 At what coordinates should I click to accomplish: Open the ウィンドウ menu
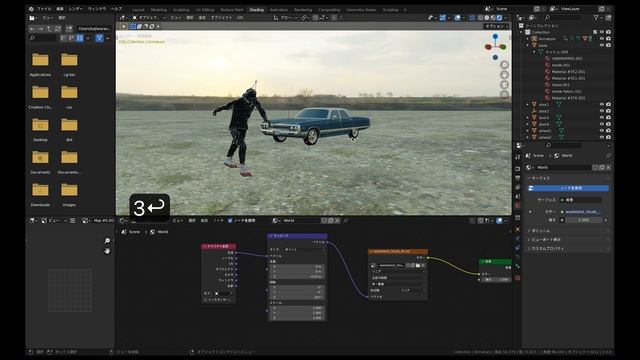pyautogui.click(x=97, y=9)
